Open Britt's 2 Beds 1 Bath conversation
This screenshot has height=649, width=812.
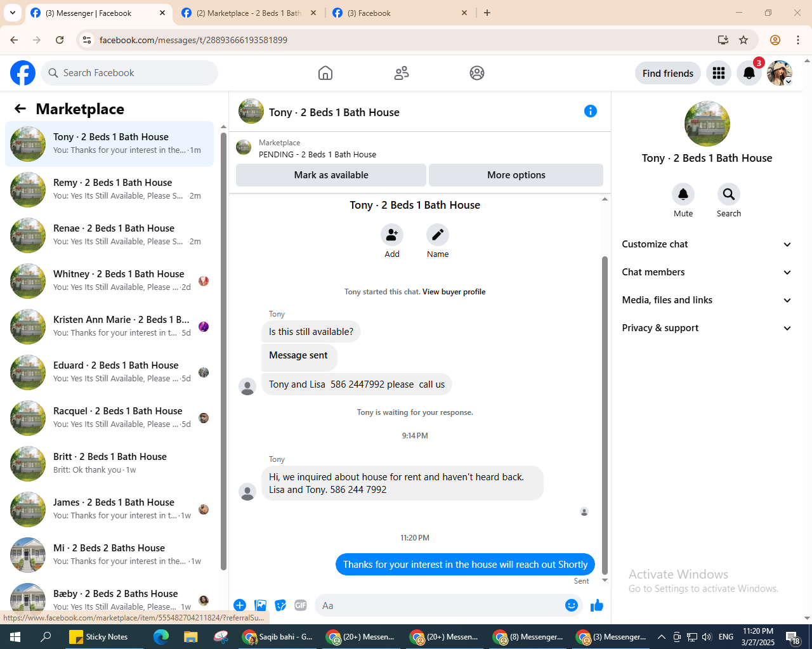[109, 463]
